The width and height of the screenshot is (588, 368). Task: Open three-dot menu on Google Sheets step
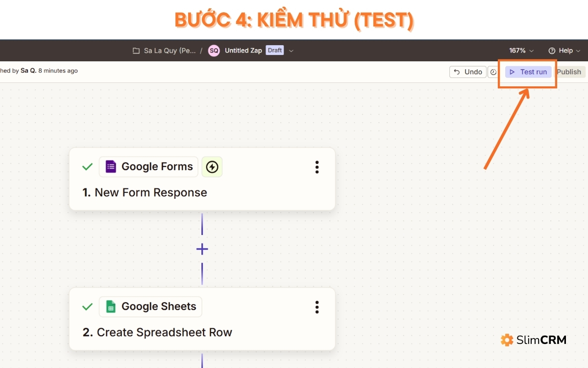(317, 307)
